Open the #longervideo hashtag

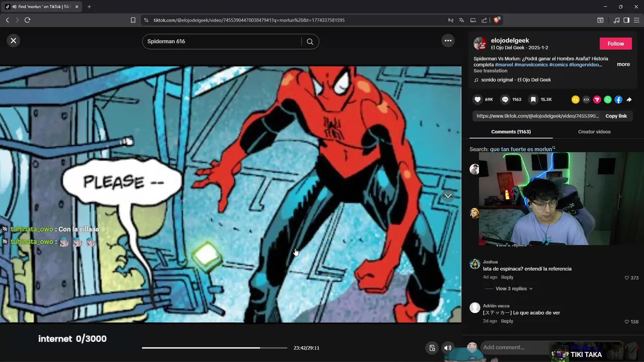(585, 65)
